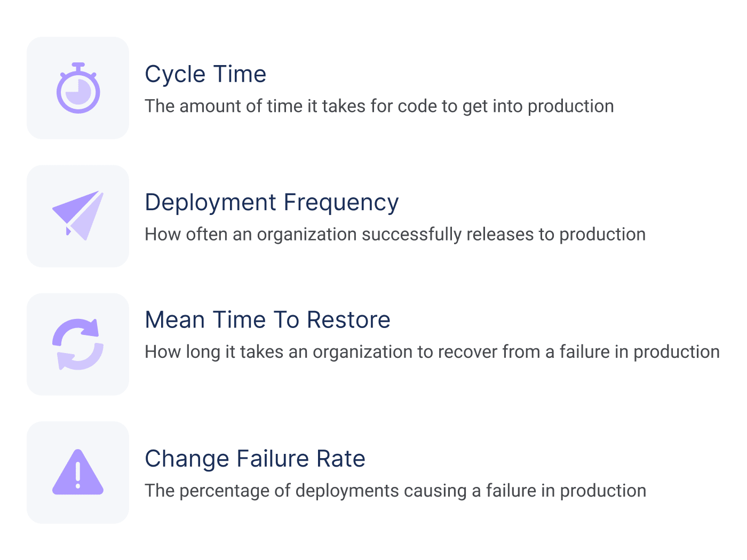The height and width of the screenshot is (560, 747).
Task: Select the Mean Time To Restore heading
Action: [x=268, y=320]
